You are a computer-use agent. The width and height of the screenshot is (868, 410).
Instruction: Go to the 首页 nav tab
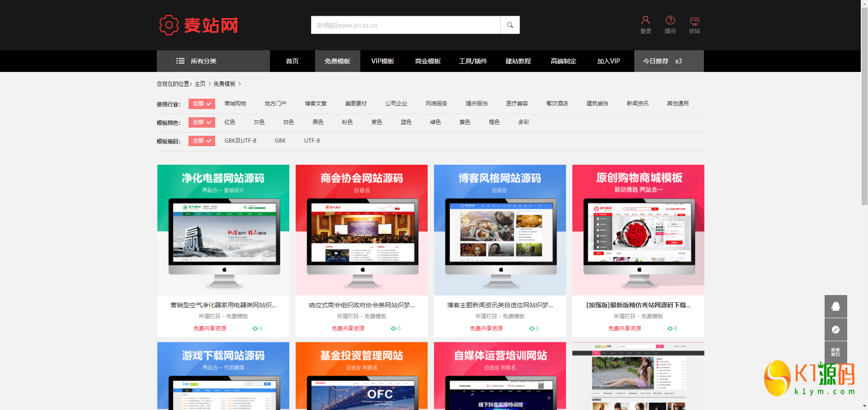tap(292, 61)
